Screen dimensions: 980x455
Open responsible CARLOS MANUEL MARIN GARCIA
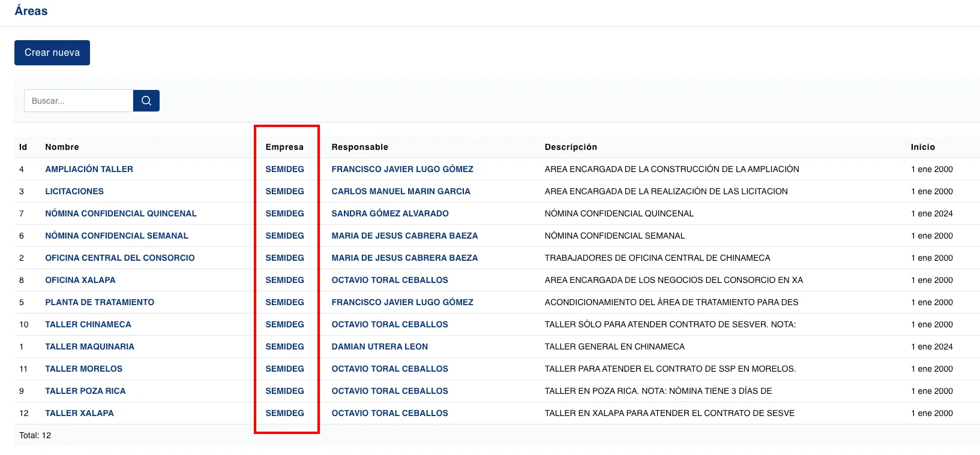401,191
